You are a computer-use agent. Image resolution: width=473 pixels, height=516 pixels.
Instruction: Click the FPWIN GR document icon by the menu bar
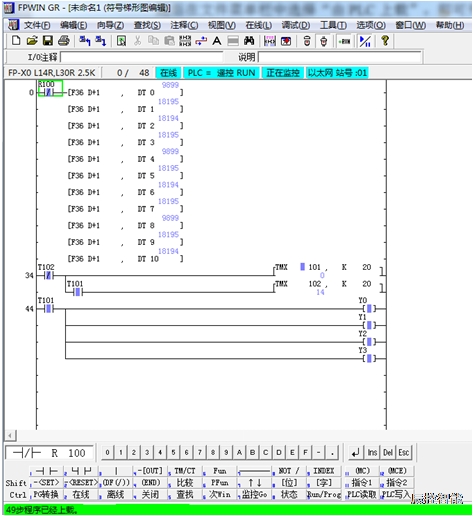[13, 25]
